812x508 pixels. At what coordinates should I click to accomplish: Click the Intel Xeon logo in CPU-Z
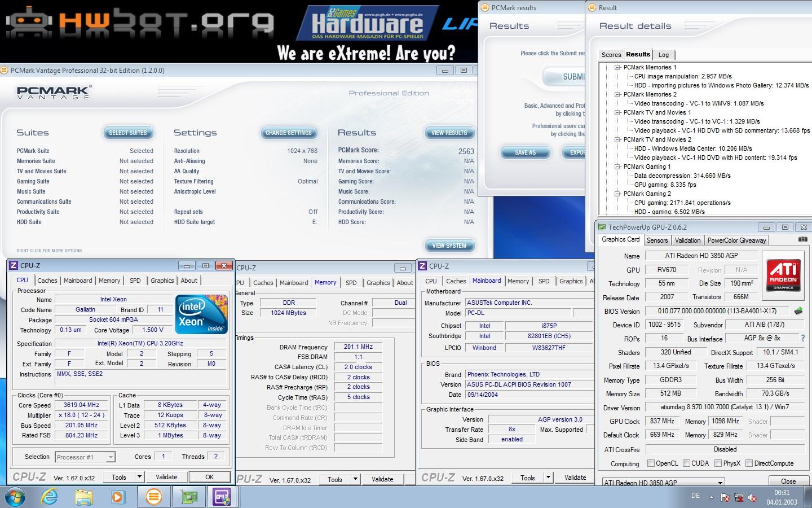[201, 314]
